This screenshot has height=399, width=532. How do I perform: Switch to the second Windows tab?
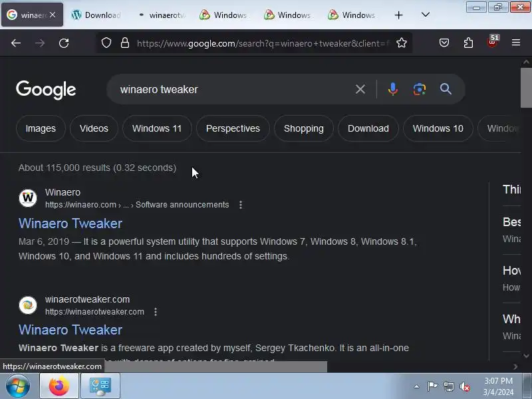click(289, 15)
